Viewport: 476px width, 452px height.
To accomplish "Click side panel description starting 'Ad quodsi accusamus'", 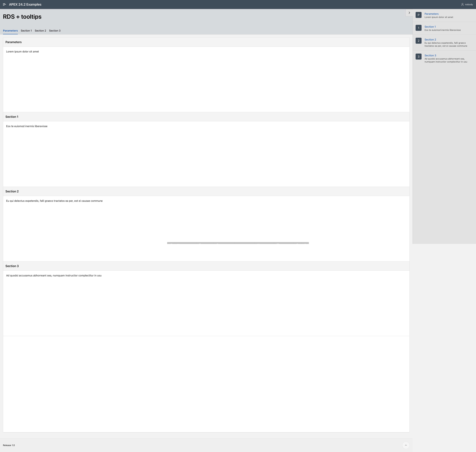I will pyautogui.click(x=446, y=60).
